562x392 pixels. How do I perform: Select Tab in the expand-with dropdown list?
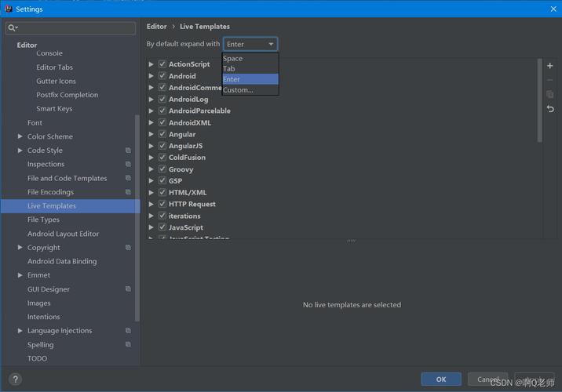point(250,69)
